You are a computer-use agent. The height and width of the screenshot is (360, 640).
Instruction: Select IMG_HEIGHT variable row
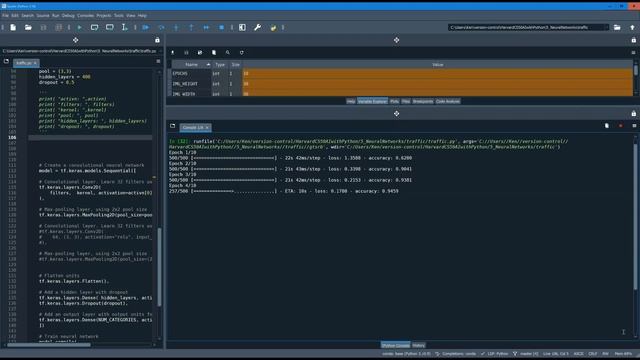pos(402,84)
